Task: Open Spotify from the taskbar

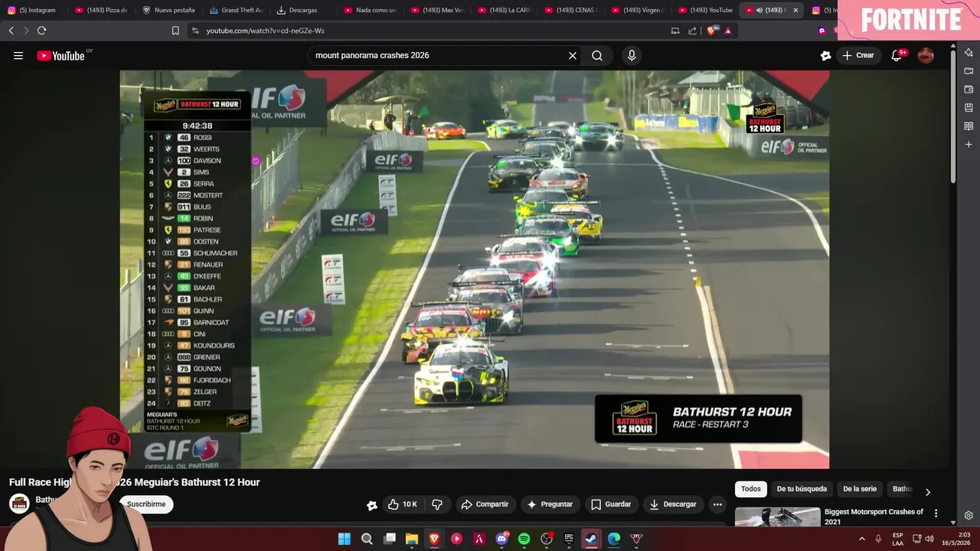Action: click(524, 539)
